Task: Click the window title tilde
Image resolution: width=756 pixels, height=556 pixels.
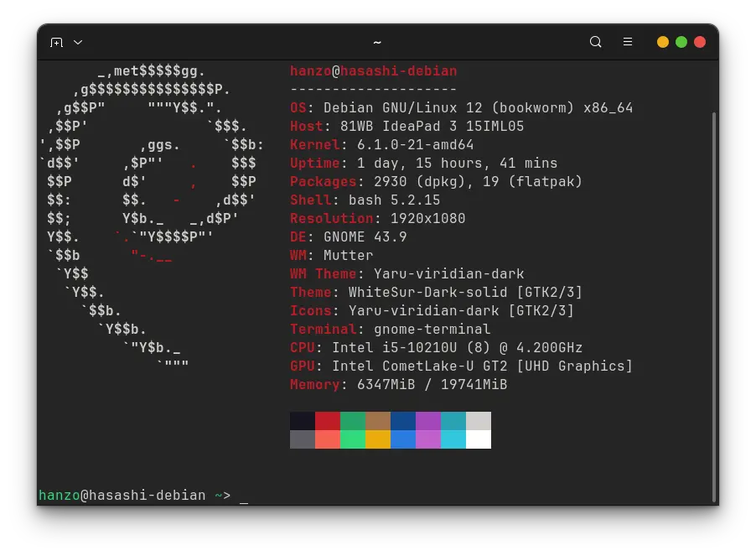Action: click(377, 43)
